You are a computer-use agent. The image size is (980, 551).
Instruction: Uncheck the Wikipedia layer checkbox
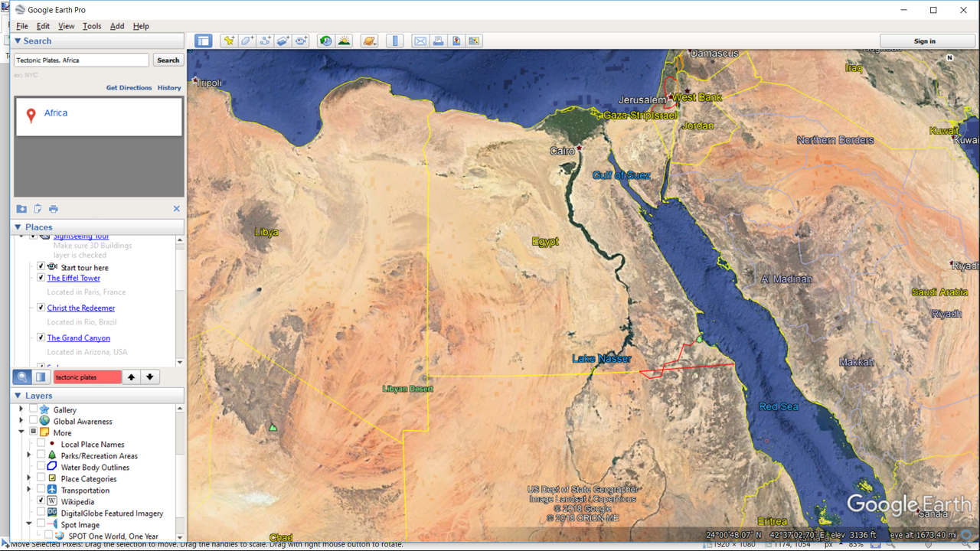pos(41,501)
